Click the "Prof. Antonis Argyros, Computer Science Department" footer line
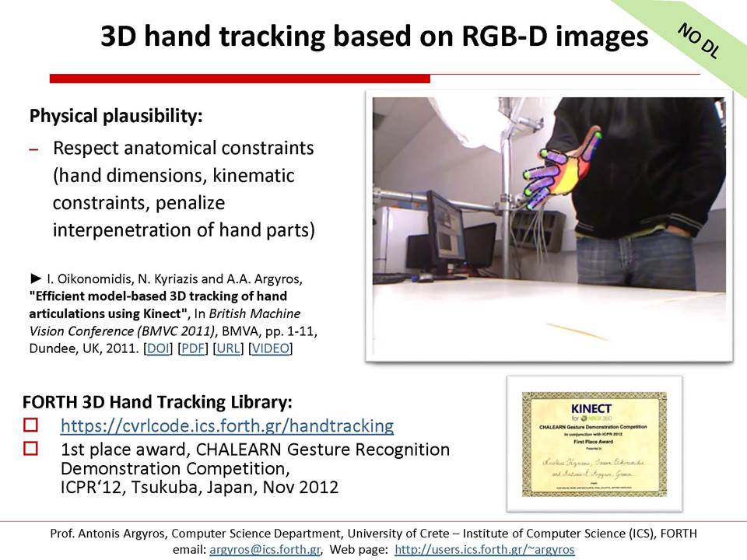Screen dimensions: 747x560 (373, 534)
